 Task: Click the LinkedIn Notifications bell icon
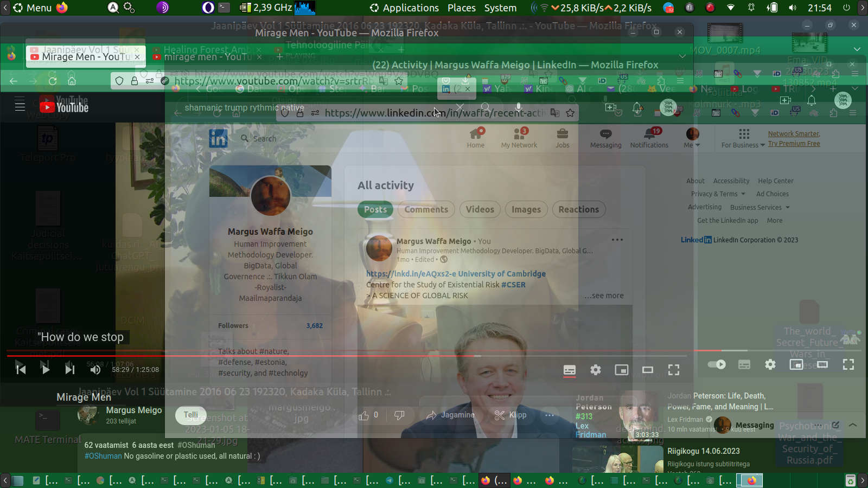click(x=649, y=134)
